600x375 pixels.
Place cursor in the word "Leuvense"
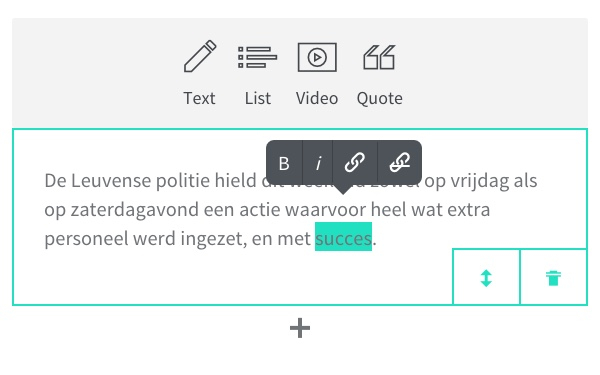coord(111,181)
